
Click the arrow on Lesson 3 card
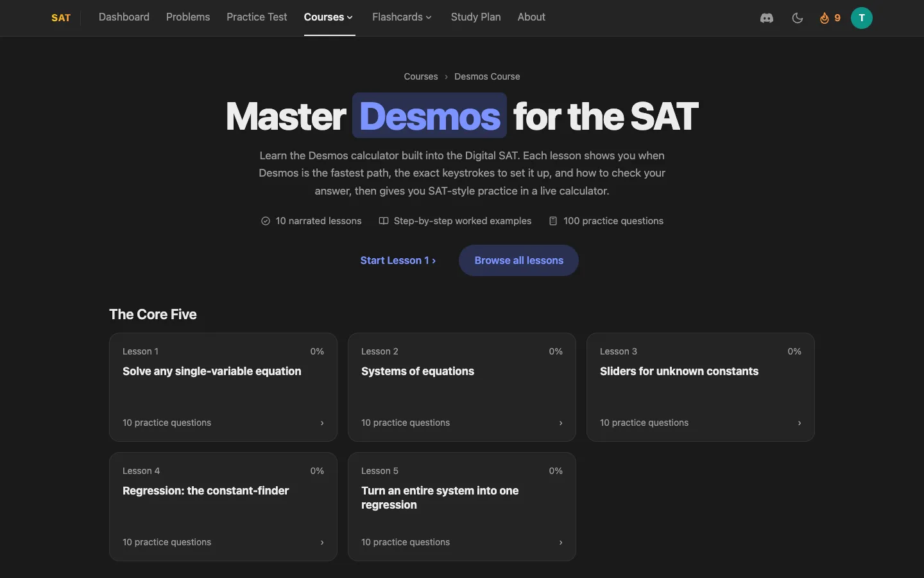[800, 423]
